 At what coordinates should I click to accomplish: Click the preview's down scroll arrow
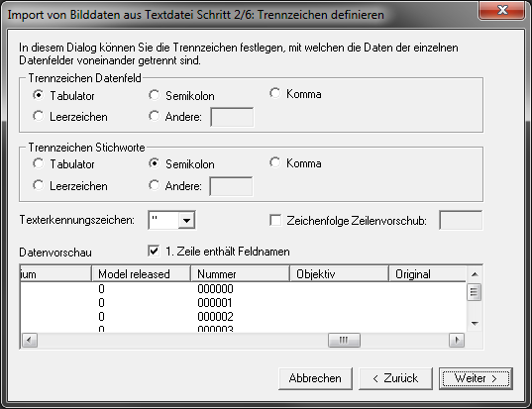tap(475, 324)
